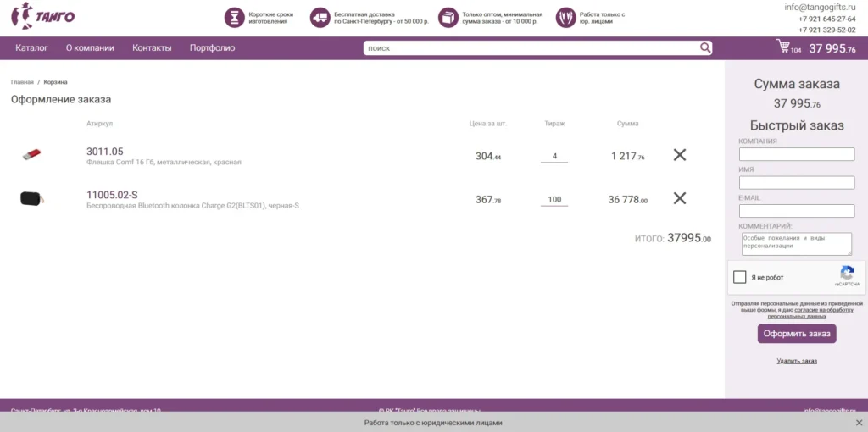Click the cart total 37 995.76 in header

pyautogui.click(x=832, y=48)
